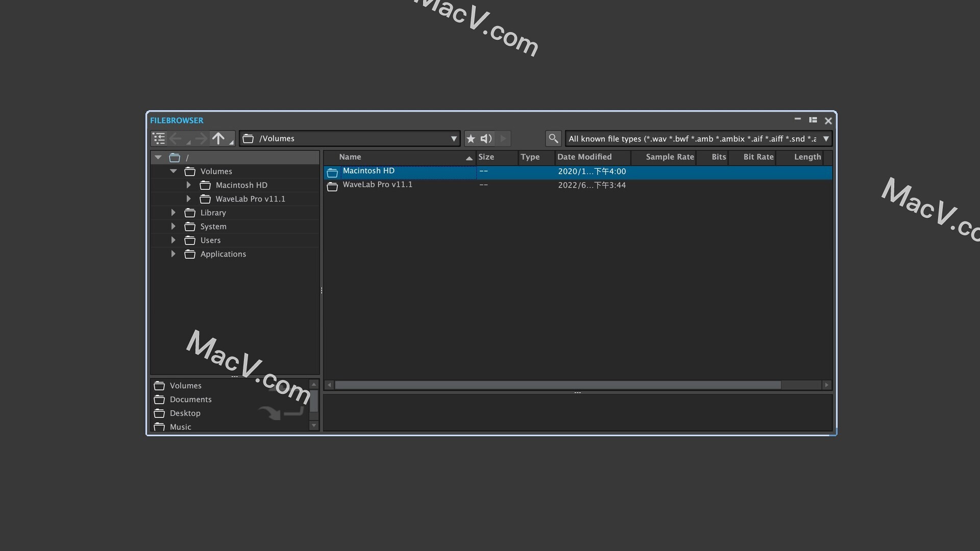Click favorites list scroll down arrow
Image resolution: width=980 pixels, height=551 pixels.
coord(314,425)
